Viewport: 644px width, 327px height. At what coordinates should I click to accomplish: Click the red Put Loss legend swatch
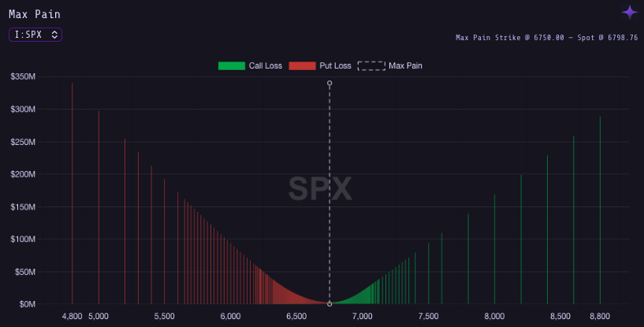tap(302, 65)
